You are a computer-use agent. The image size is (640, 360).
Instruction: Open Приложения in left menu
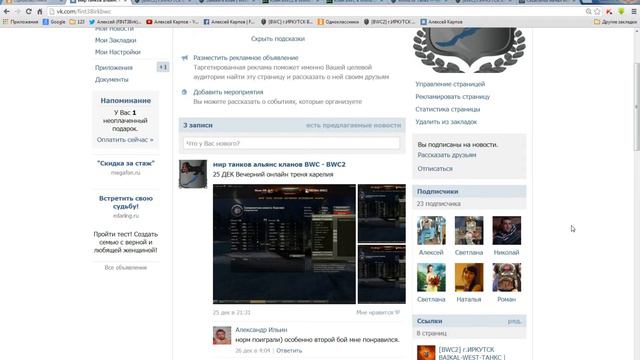(x=113, y=67)
